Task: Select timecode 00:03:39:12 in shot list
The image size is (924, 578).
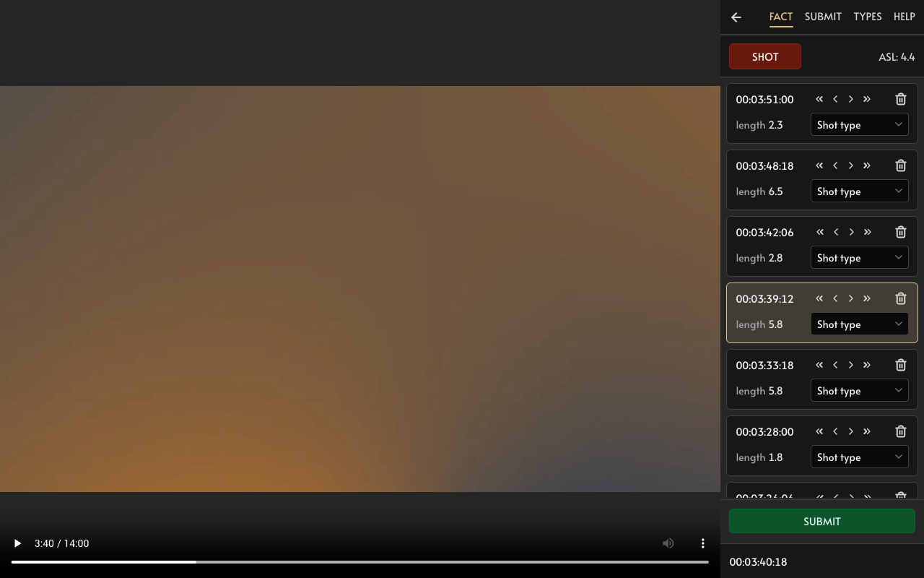Action: pyautogui.click(x=764, y=298)
